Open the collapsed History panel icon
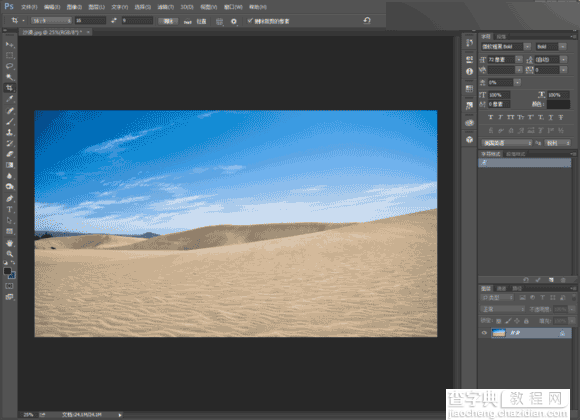The image size is (580, 420). [x=469, y=43]
